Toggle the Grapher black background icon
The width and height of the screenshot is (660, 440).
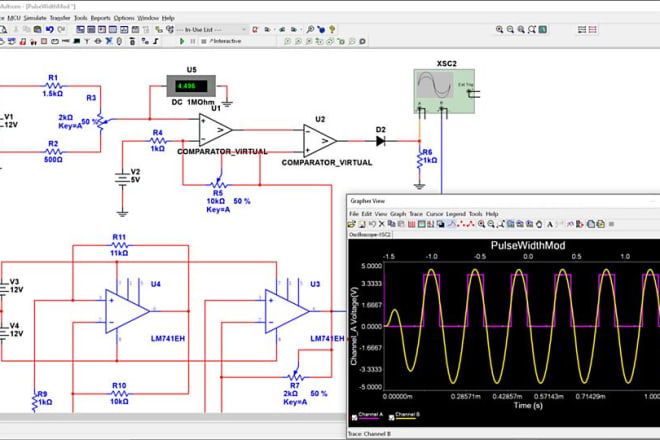[440, 224]
